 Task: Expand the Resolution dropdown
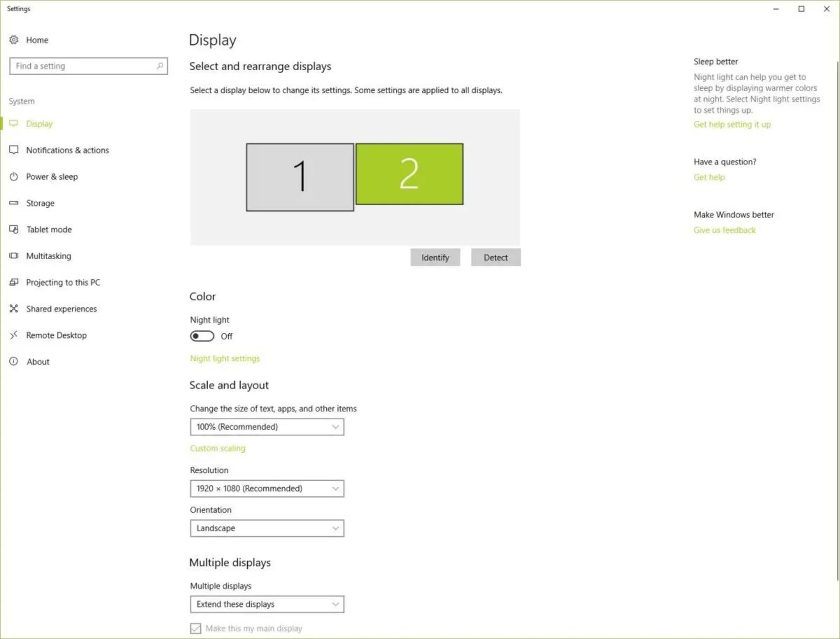[x=267, y=489]
